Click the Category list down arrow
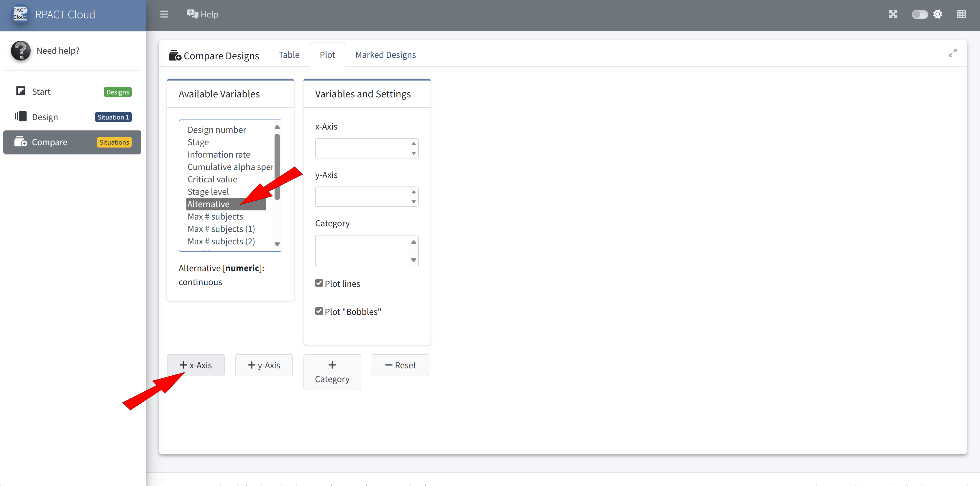The height and width of the screenshot is (486, 980). 413,260
